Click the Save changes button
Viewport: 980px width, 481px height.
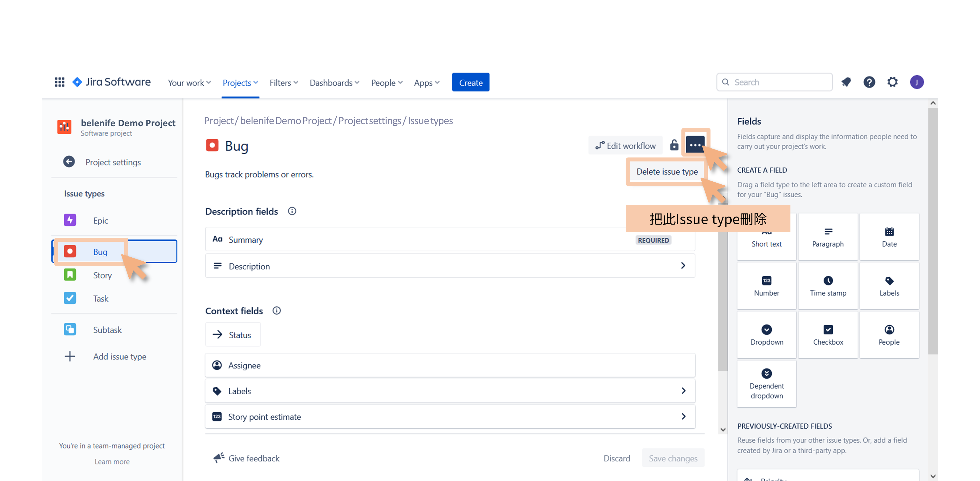pos(673,458)
